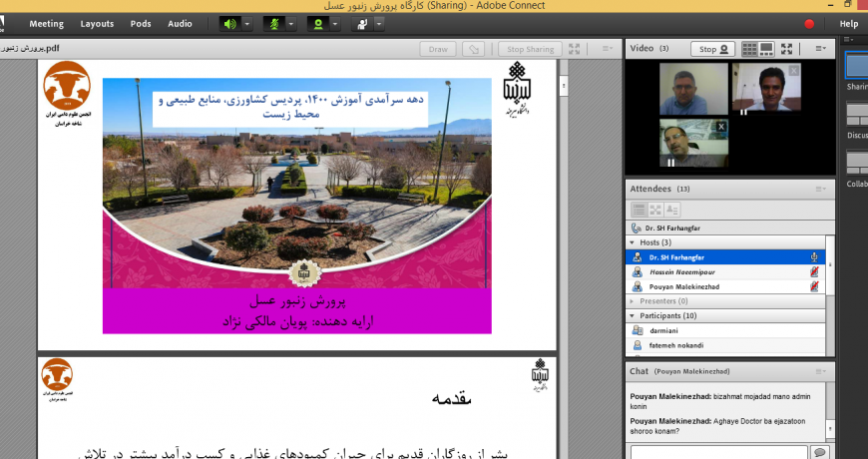
Task: Select participant fatemeh nokandi
Action: coord(725,345)
